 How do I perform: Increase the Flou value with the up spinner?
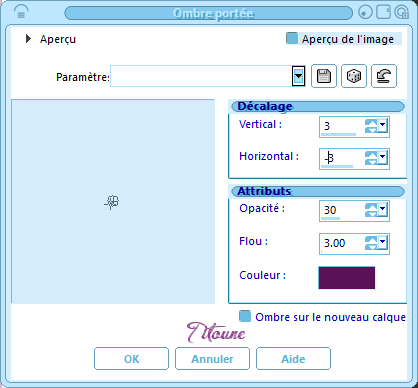[x=371, y=239]
